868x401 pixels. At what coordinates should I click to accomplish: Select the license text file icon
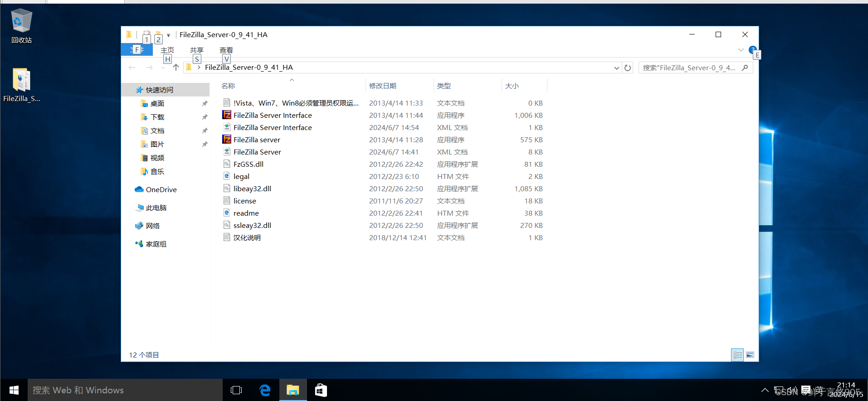click(x=227, y=201)
